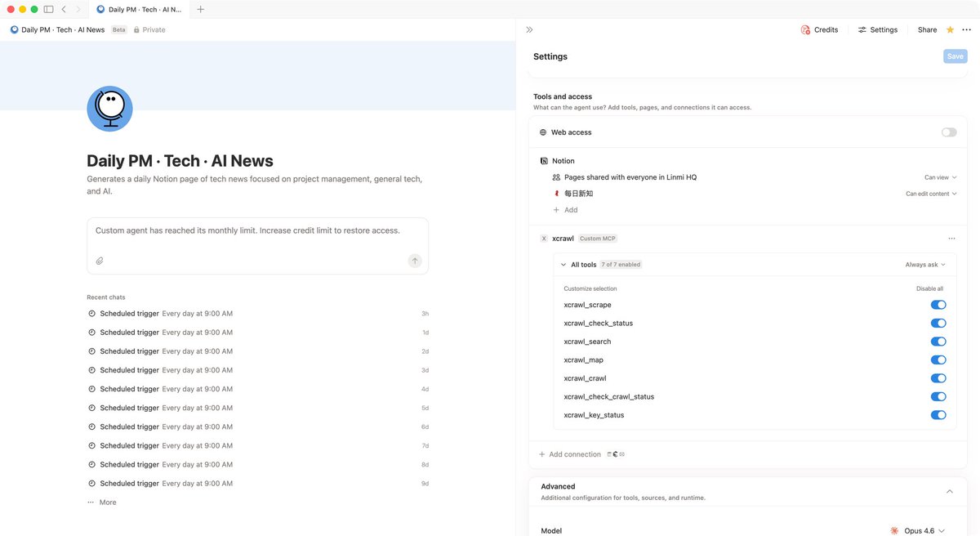Click Disable all tools link
The image size is (980, 536).
coord(929,288)
